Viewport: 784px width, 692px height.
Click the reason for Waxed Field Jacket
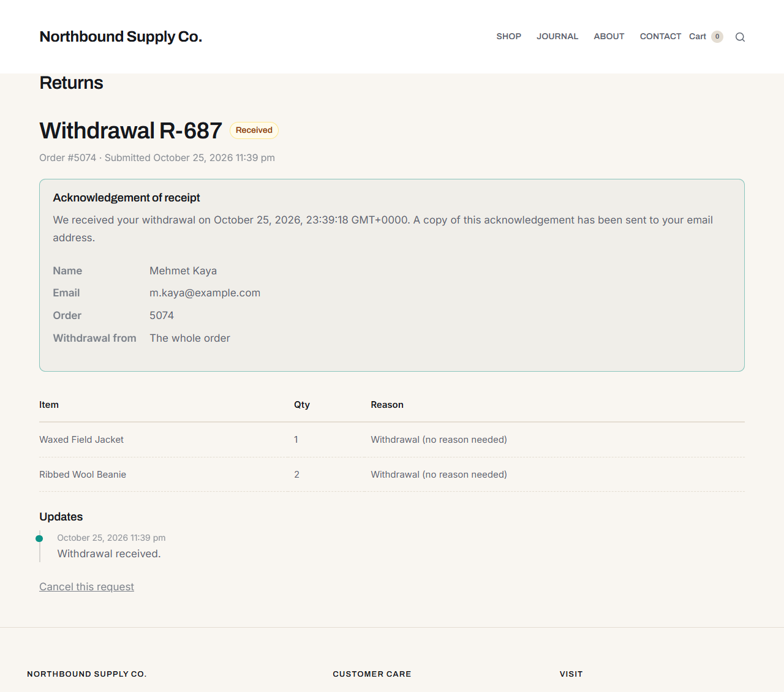tap(439, 440)
